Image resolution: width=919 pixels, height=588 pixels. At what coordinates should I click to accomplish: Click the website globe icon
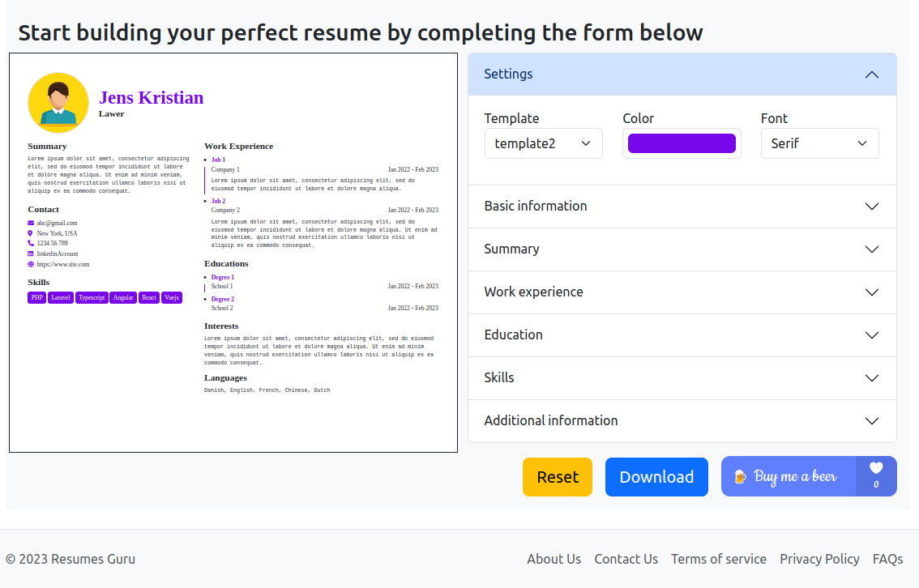(31, 264)
